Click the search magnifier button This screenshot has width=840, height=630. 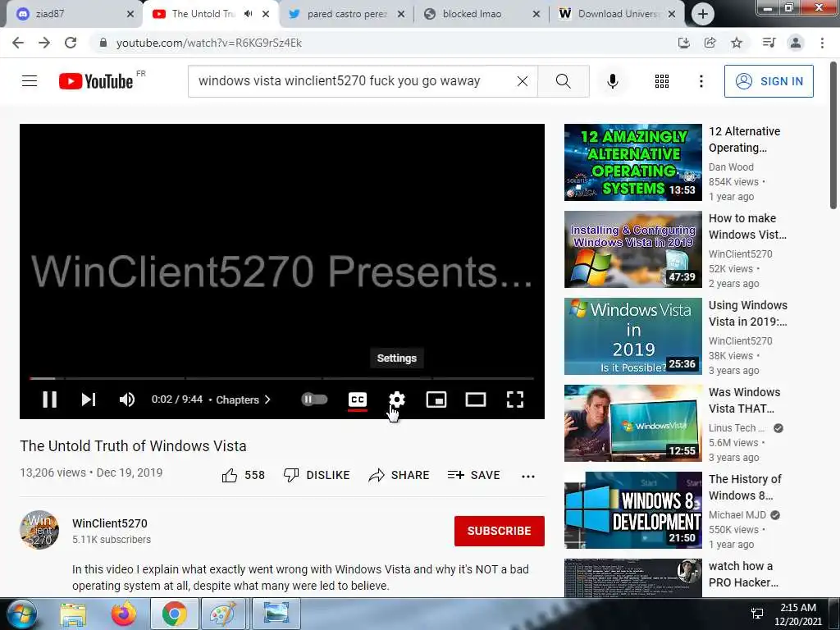coord(563,81)
